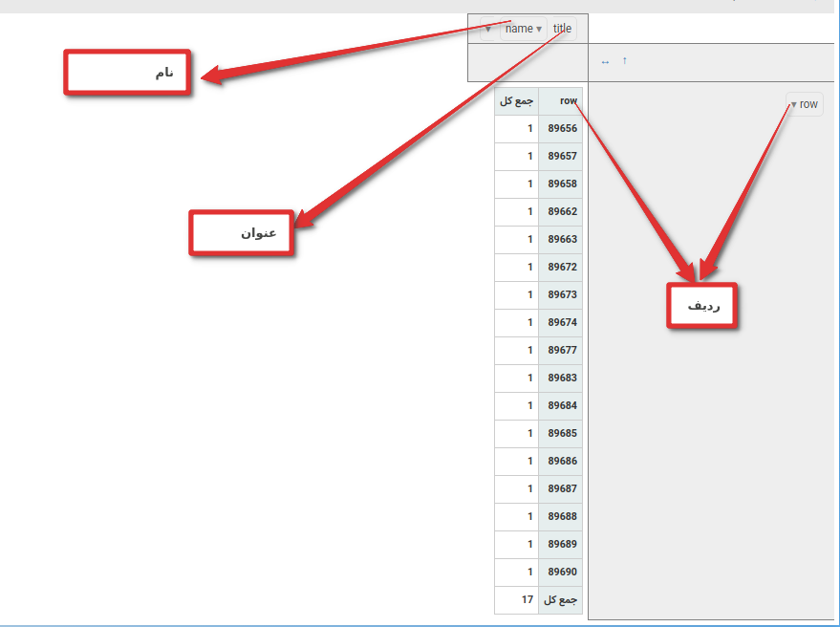
Task: Select row label 89656
Action: click(560, 129)
